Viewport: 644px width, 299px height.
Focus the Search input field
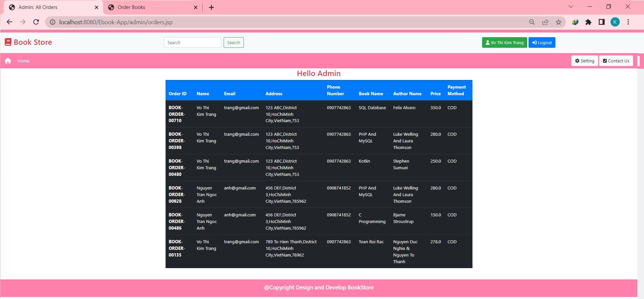tap(192, 42)
